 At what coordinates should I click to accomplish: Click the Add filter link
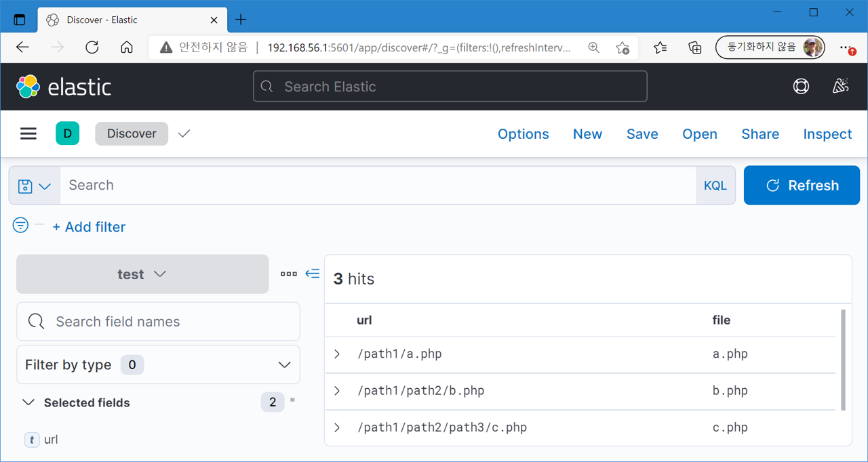click(89, 227)
